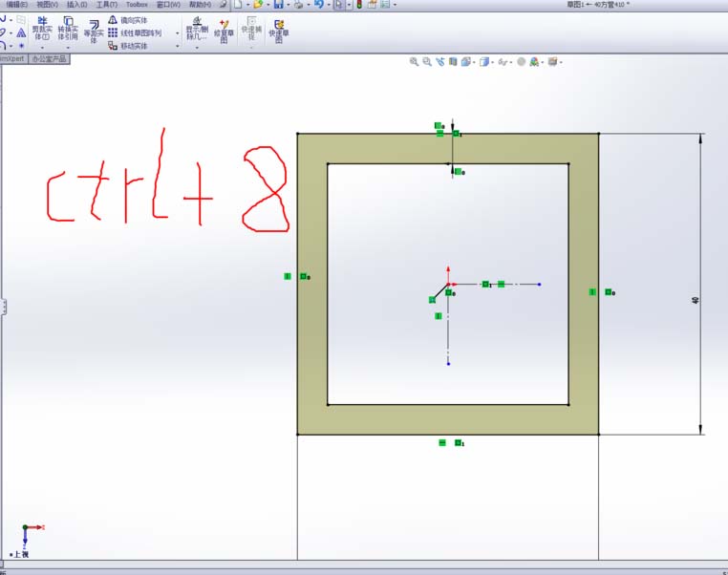Open the 编辑(E) Edit menu

16,4
